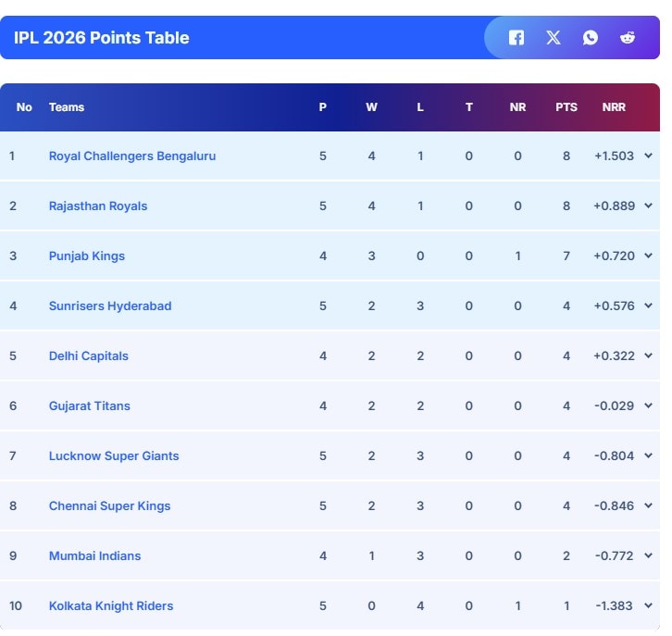Open Lucknow Super Giants team link
672x636 pixels.
pyautogui.click(x=114, y=456)
